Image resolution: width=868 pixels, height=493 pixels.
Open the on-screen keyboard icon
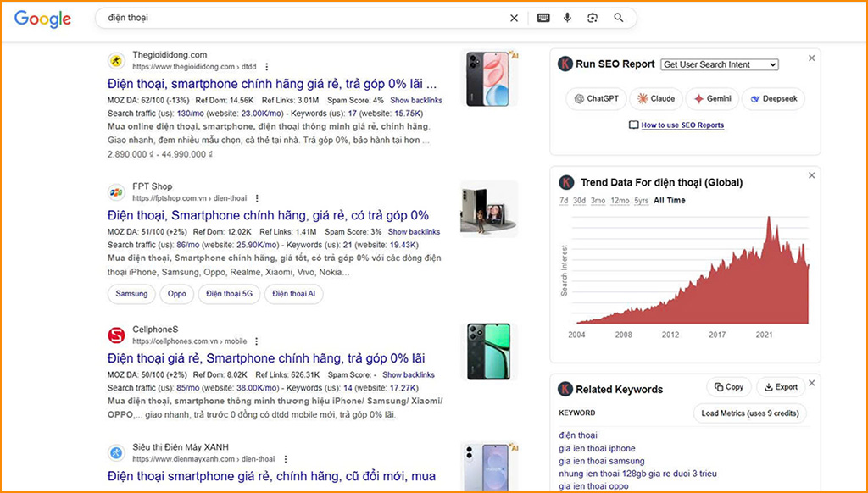pos(543,19)
